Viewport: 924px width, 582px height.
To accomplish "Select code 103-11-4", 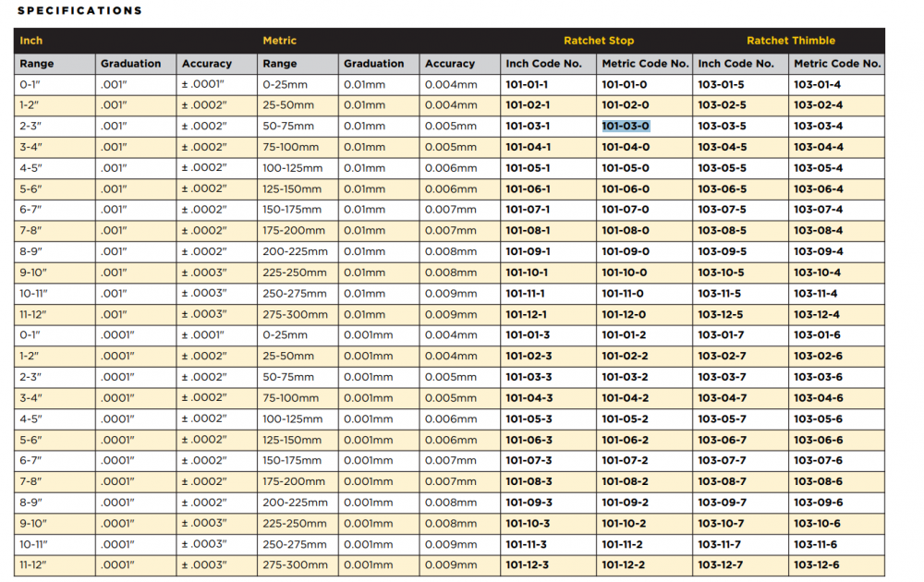I will tap(816, 294).
